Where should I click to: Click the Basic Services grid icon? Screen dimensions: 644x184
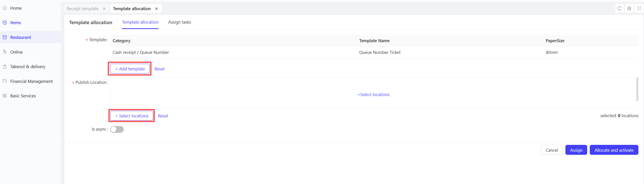(5, 96)
